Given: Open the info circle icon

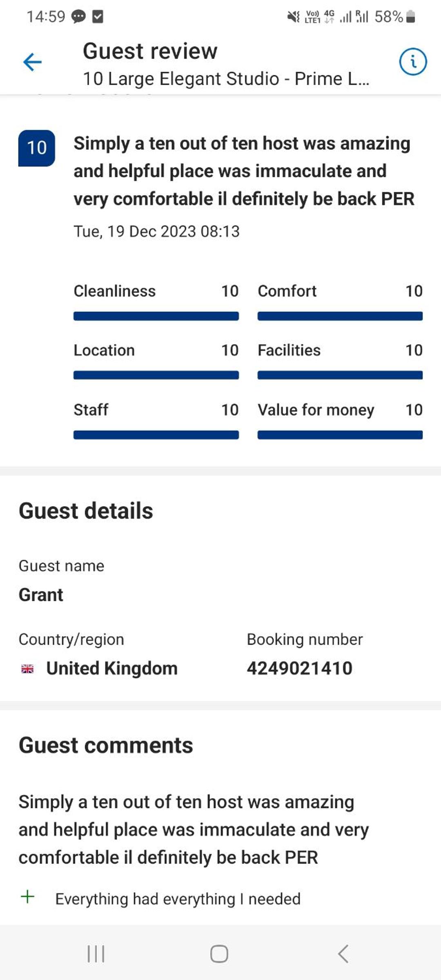Looking at the screenshot, I should pos(413,62).
